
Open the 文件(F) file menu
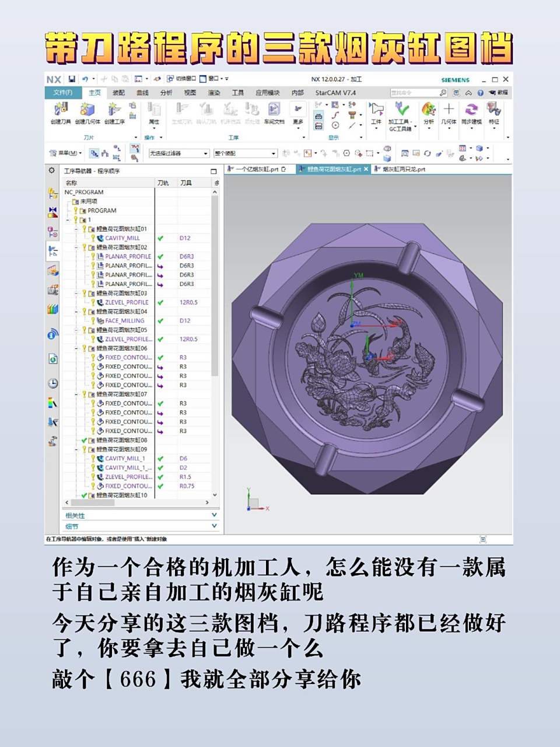point(62,93)
